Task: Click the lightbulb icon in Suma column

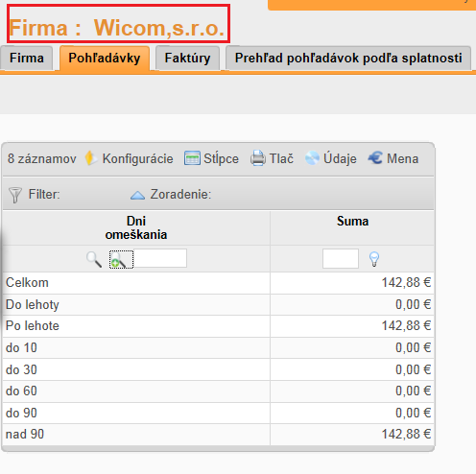Action: (x=374, y=259)
